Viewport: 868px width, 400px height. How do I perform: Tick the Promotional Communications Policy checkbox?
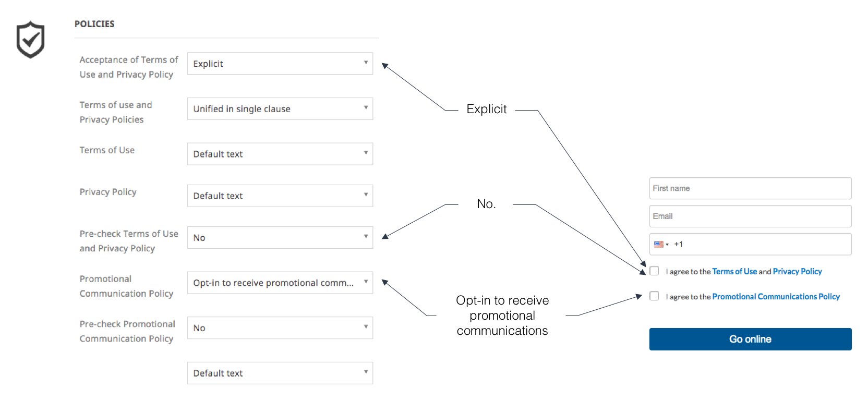(x=654, y=296)
